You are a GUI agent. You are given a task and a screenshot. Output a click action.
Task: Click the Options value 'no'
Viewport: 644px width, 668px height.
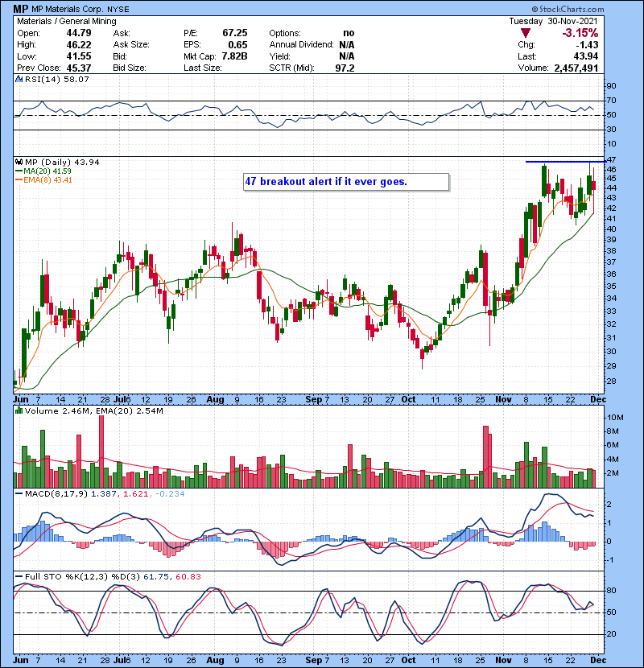point(349,33)
